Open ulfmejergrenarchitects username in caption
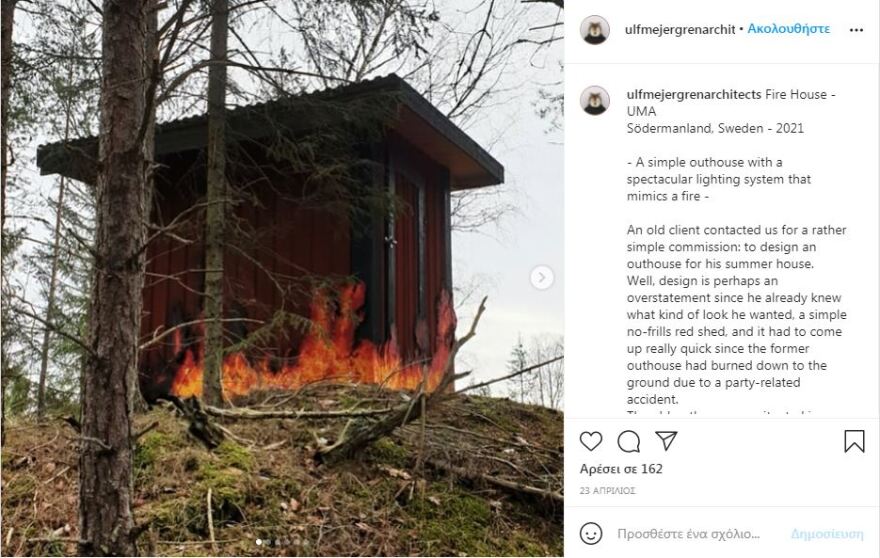The image size is (880, 558). [694, 94]
